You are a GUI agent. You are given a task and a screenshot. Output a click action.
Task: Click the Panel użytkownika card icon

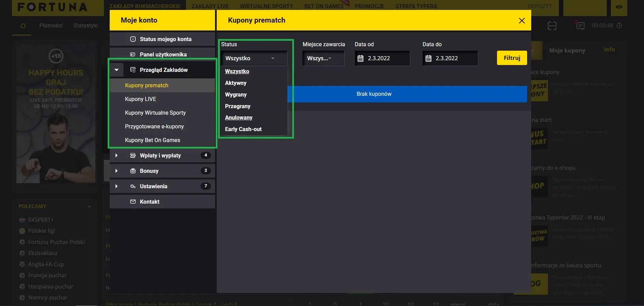[x=133, y=54]
